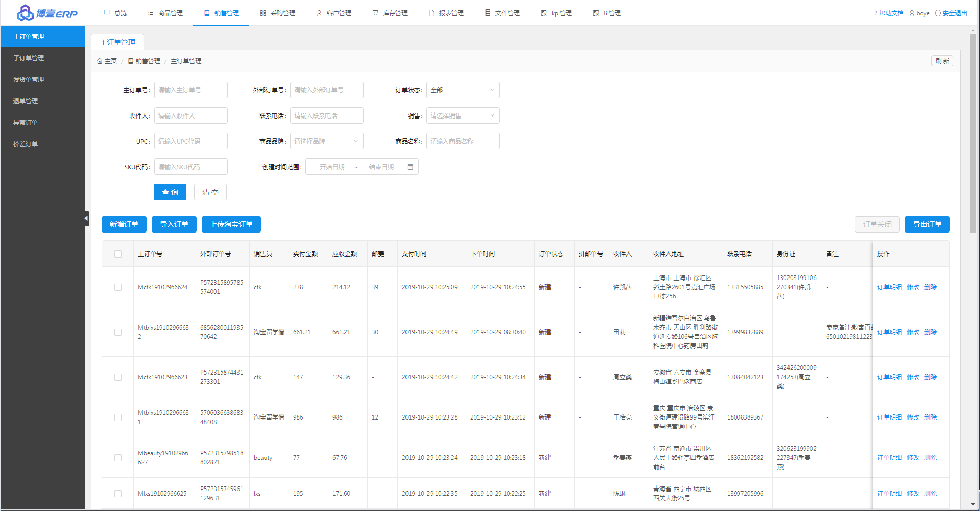Check the row Mlxs19102966625 checkbox

coord(118,494)
